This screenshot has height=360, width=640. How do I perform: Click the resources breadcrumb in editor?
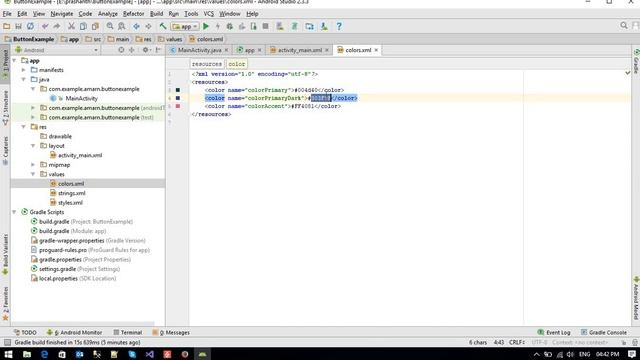click(x=207, y=64)
